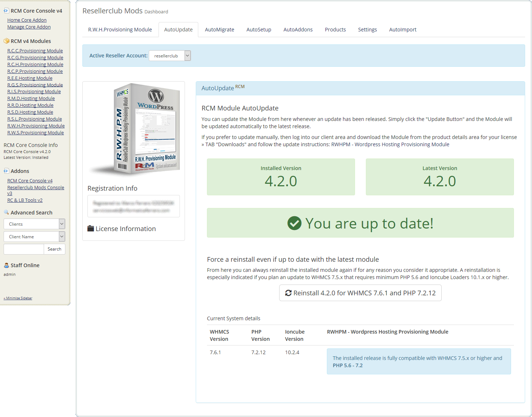Click the green up-to-date checkmark icon
The height and width of the screenshot is (417, 532).
click(x=294, y=223)
